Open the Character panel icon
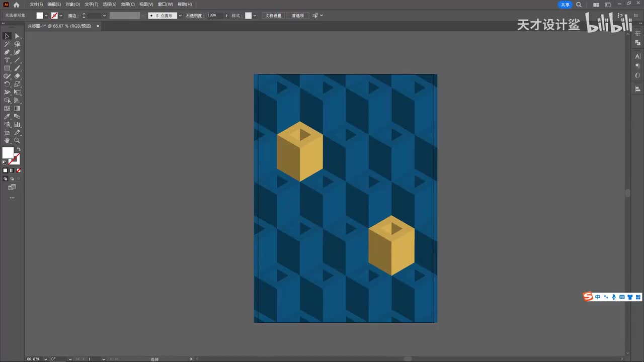The height and width of the screenshot is (362, 644). tap(638, 56)
